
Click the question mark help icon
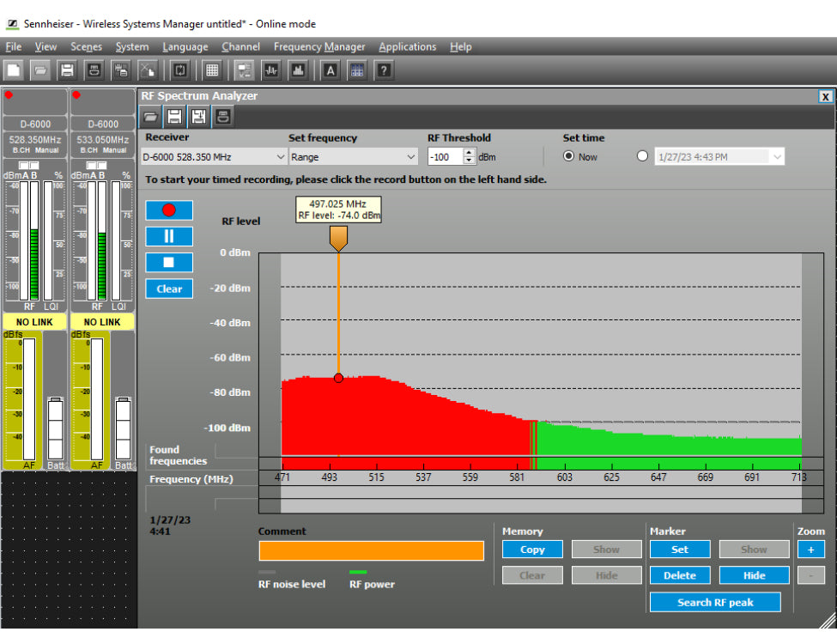point(385,70)
